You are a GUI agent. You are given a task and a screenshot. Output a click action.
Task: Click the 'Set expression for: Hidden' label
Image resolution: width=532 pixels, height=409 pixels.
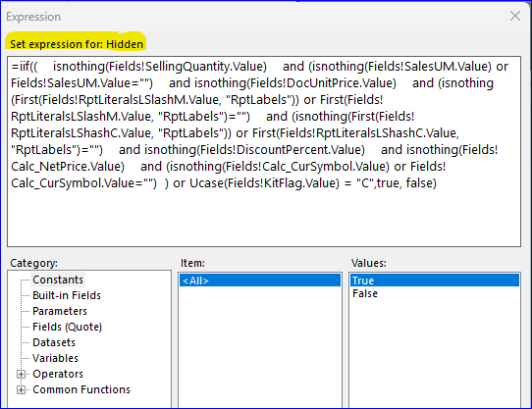click(x=77, y=44)
